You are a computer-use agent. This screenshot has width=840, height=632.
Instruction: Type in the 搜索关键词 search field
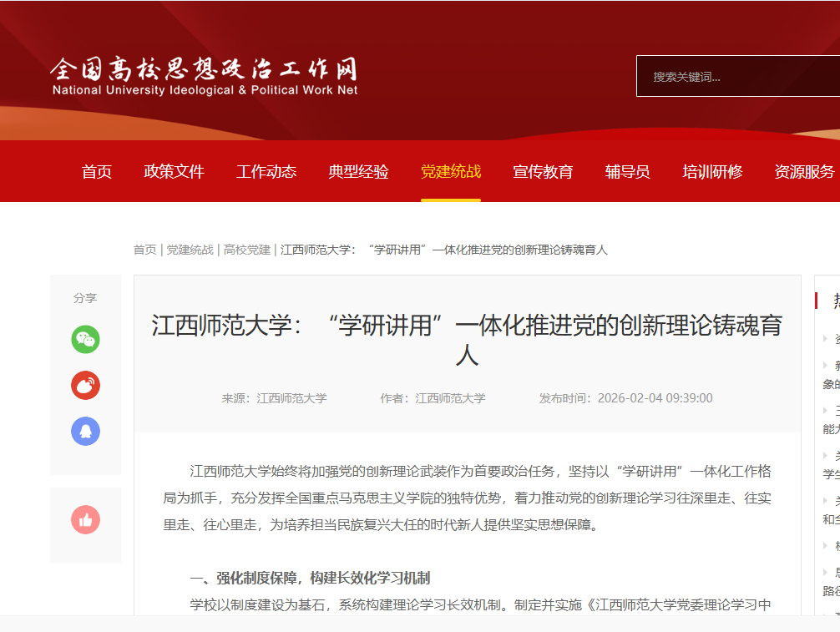[x=735, y=77]
